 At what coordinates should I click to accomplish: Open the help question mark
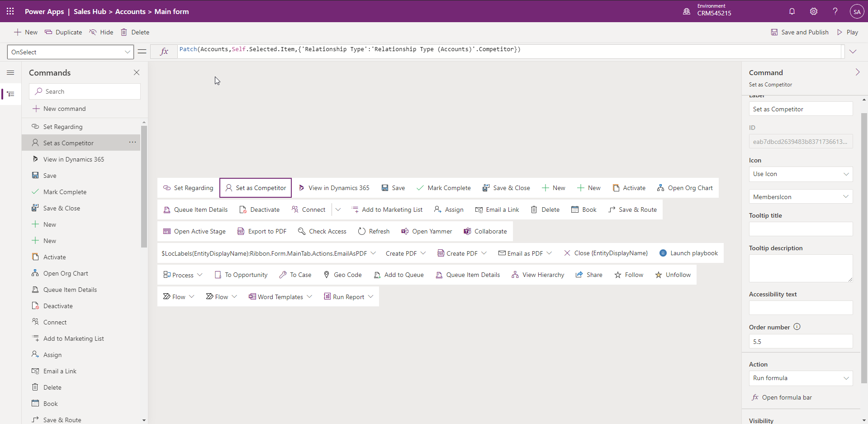tap(835, 11)
